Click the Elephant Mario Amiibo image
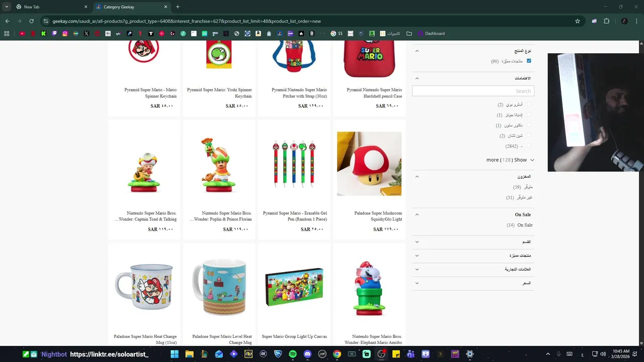 [x=369, y=288]
